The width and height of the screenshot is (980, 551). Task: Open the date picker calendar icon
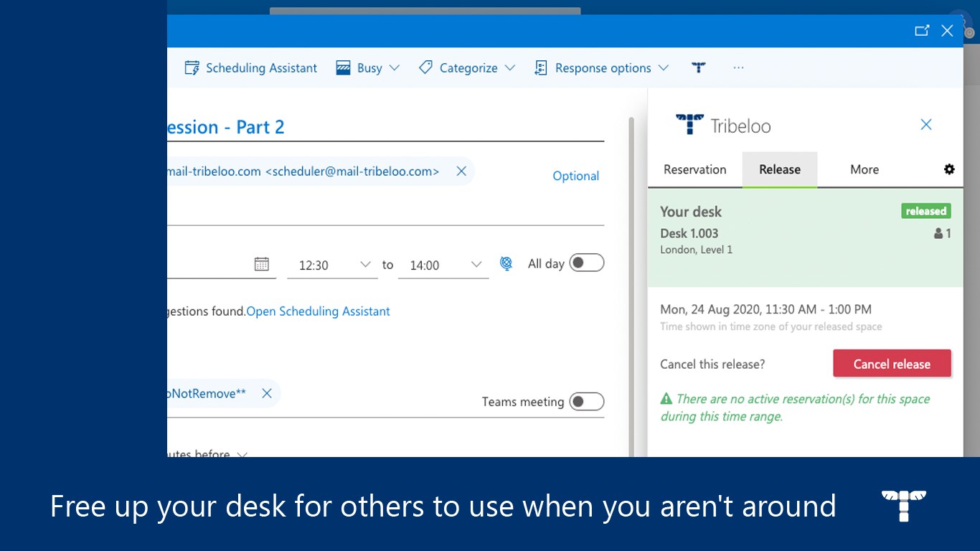262,264
